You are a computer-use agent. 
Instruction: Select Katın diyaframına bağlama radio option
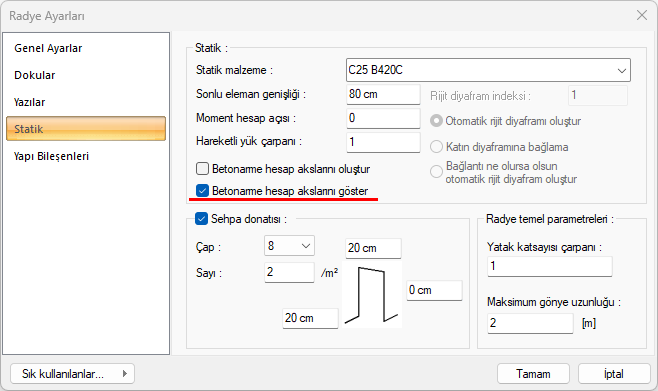pos(436,147)
